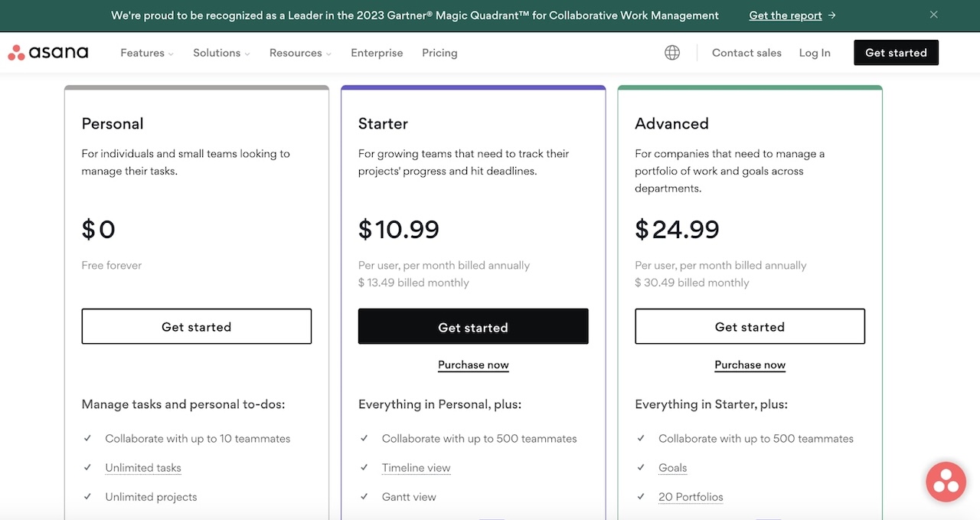Open the language selector globe icon

(672, 52)
